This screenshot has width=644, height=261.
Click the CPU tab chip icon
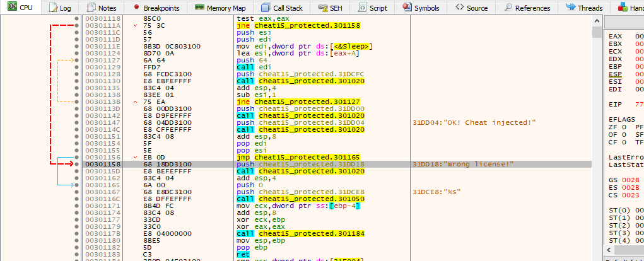tap(11, 8)
